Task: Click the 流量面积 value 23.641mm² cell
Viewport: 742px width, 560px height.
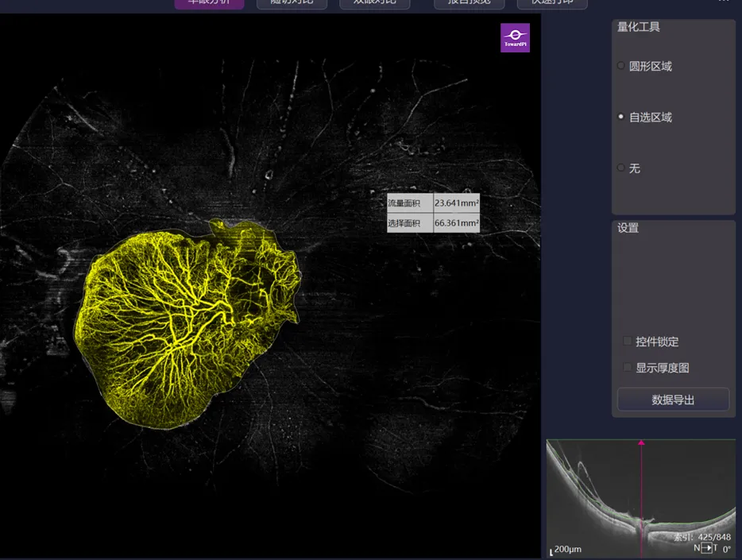Action: (456, 203)
